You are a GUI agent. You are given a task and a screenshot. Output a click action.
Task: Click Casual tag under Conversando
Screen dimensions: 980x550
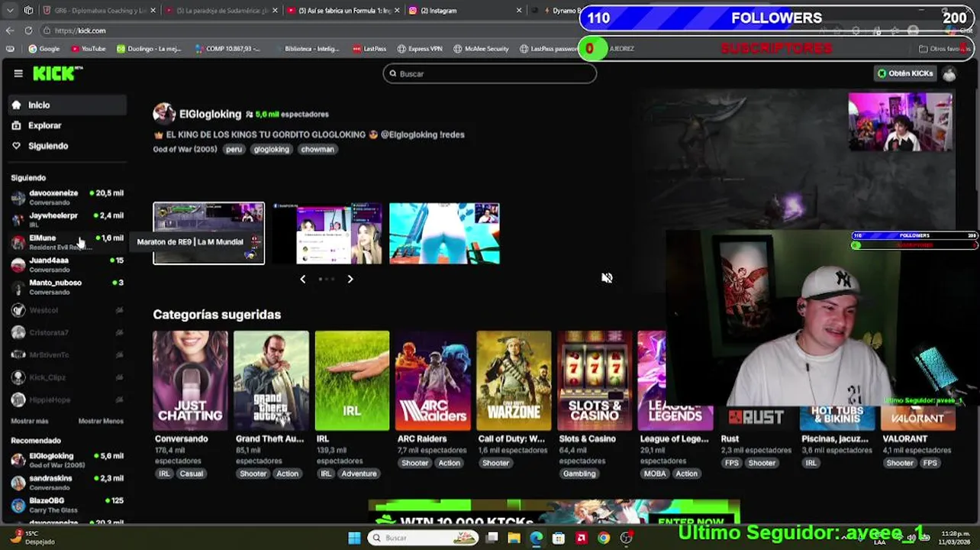click(x=191, y=474)
